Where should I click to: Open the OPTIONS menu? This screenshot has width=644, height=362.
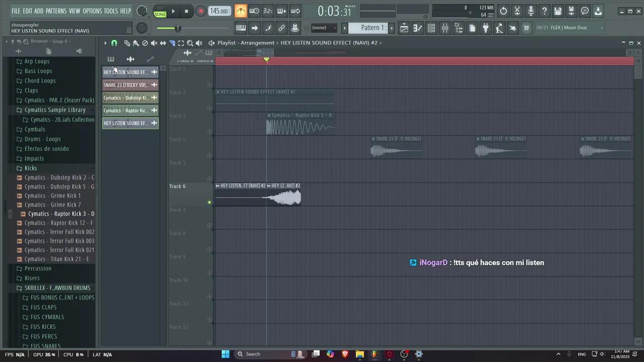click(x=92, y=11)
